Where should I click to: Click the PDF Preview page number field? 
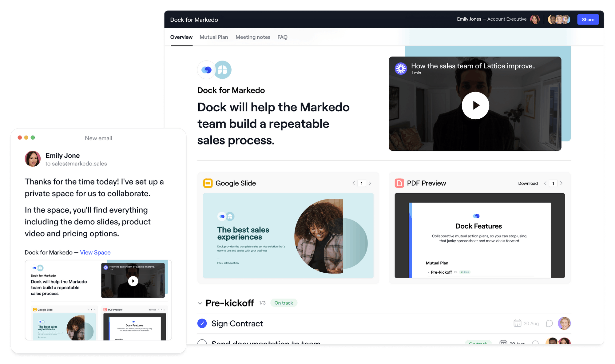coord(553,183)
